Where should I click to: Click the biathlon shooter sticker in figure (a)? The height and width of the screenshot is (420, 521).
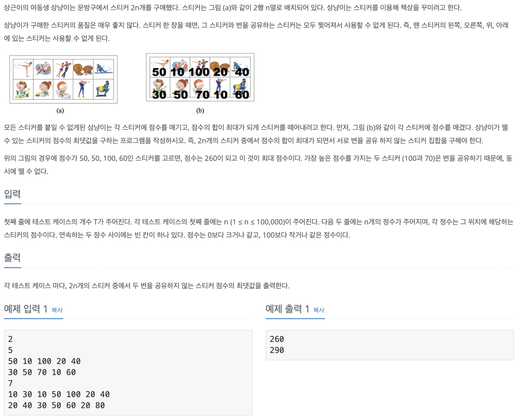coord(83,89)
